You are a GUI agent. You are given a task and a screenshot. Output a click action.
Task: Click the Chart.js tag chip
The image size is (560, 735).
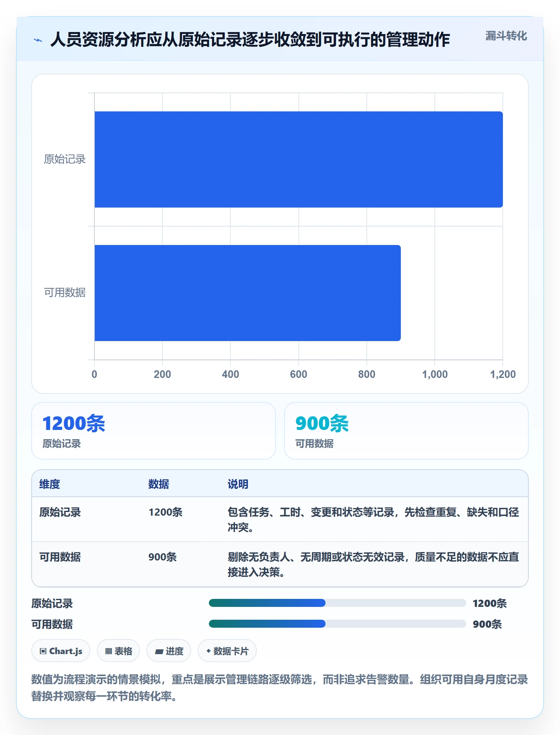tap(61, 651)
